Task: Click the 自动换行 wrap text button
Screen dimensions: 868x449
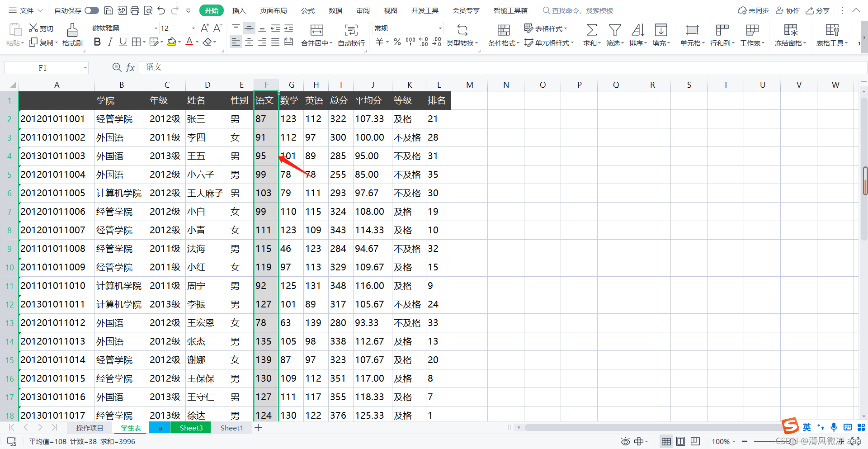Action: 351,35
